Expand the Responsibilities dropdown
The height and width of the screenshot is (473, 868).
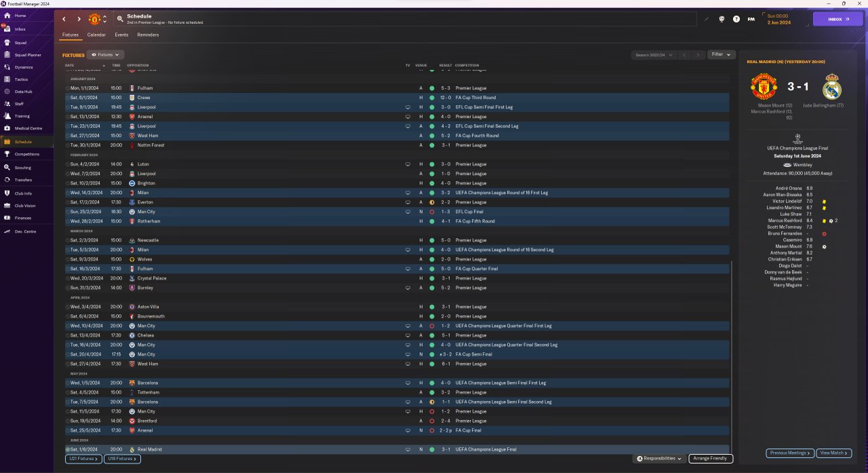[659, 459]
